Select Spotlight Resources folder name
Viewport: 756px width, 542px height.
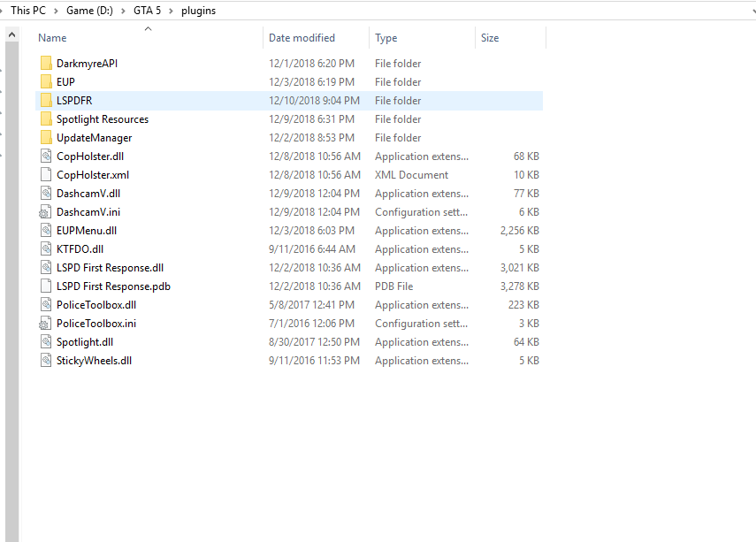click(x=103, y=119)
